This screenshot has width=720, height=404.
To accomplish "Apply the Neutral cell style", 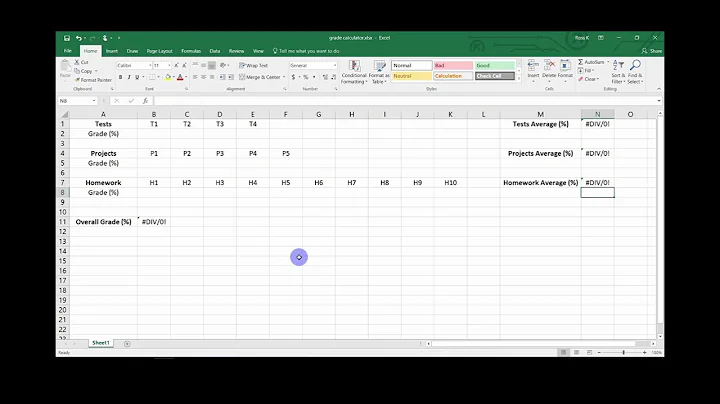I will coord(412,76).
